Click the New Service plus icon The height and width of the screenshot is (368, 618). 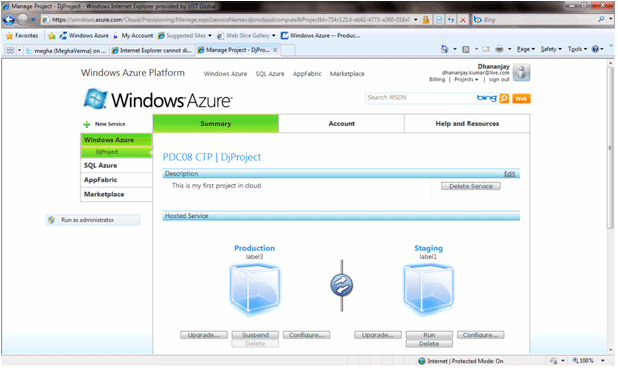[x=87, y=125]
